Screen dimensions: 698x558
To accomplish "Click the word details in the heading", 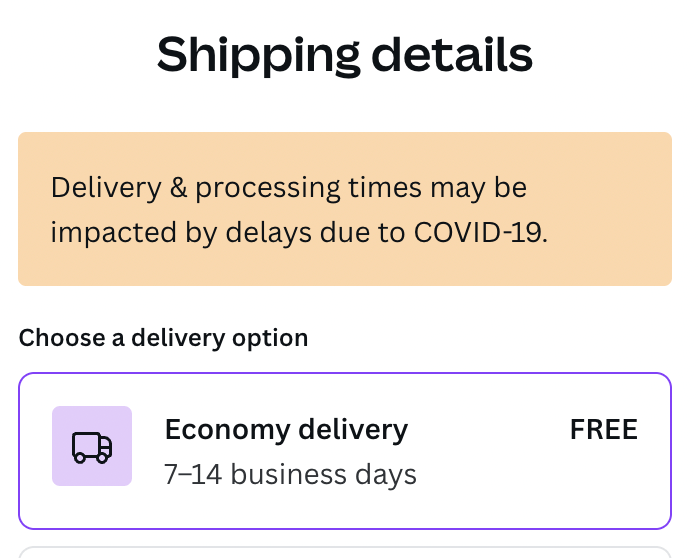I will tap(452, 54).
